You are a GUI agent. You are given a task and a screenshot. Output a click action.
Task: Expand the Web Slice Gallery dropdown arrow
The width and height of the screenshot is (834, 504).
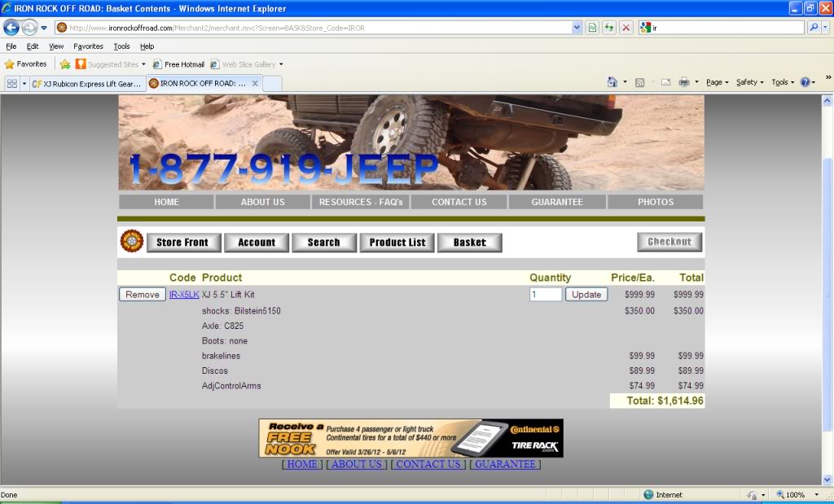(281, 64)
